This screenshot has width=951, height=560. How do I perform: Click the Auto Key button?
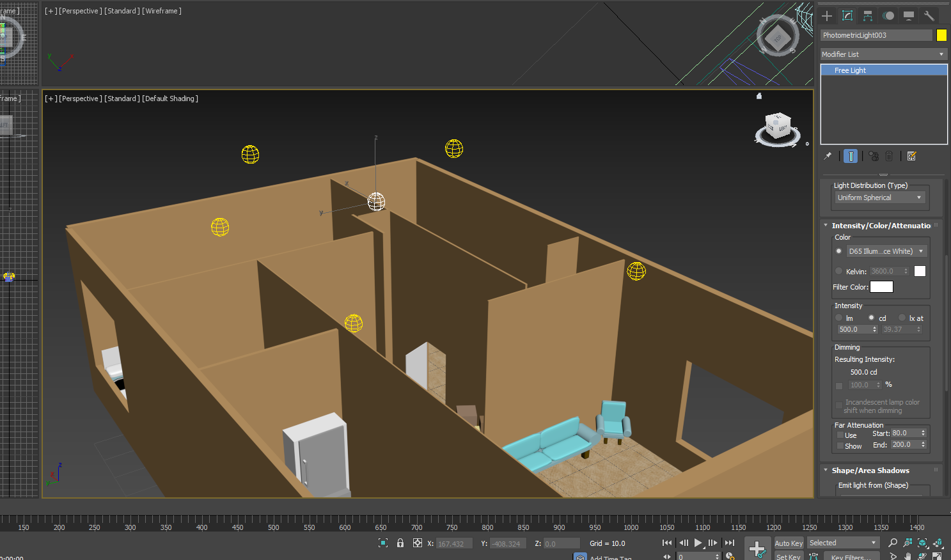[x=789, y=543]
